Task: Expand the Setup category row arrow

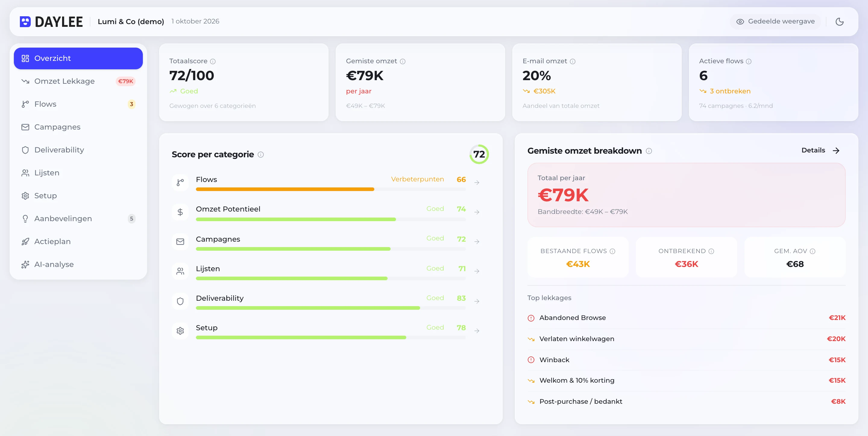Action: pos(477,331)
